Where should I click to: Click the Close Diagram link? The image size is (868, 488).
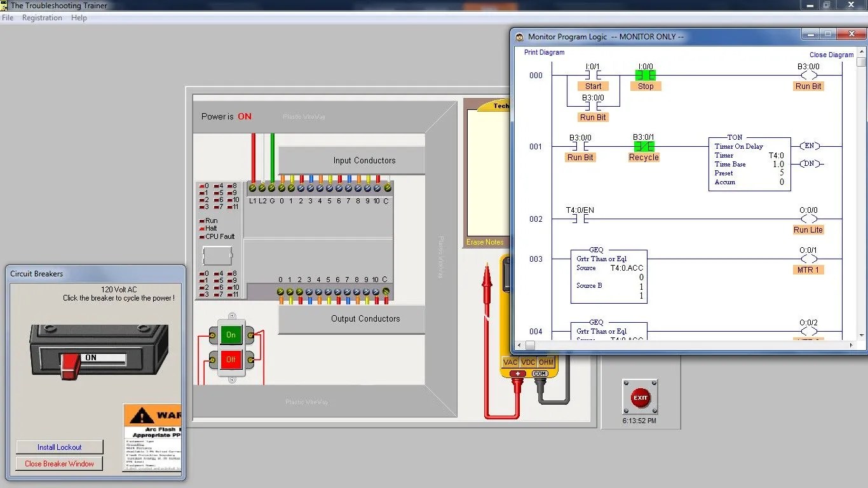831,55
